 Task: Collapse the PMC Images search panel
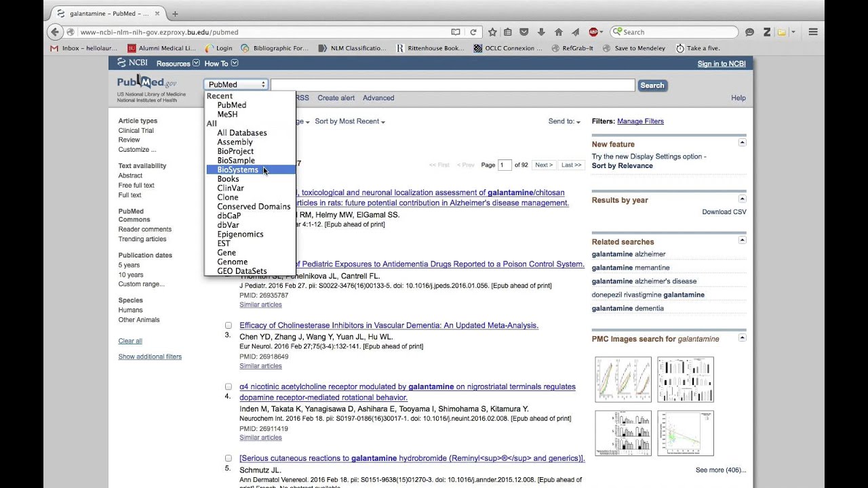click(x=742, y=338)
